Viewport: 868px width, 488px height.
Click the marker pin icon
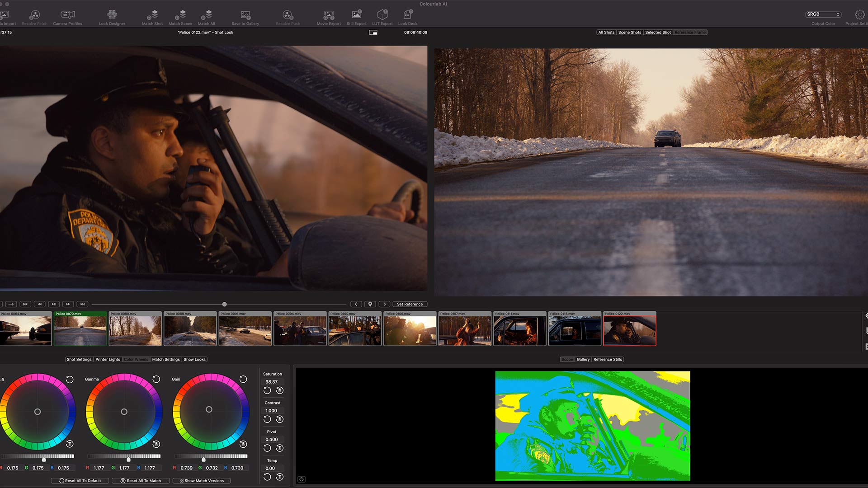tap(370, 304)
